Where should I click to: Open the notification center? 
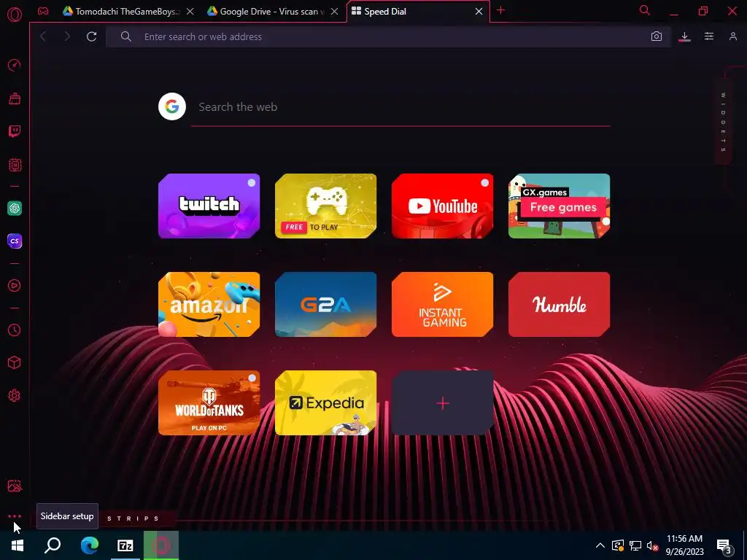pyautogui.click(x=724, y=546)
